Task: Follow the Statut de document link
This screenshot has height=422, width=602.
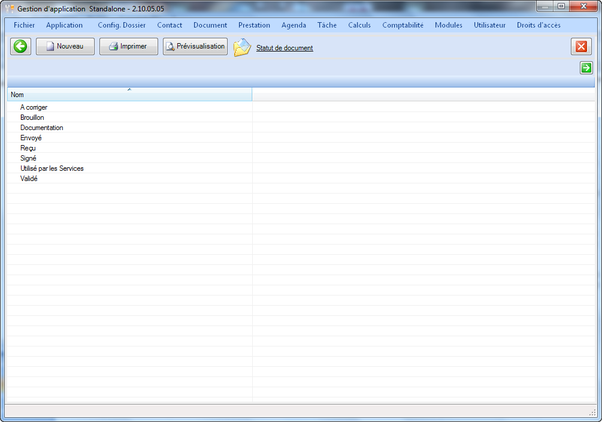Action: click(285, 47)
